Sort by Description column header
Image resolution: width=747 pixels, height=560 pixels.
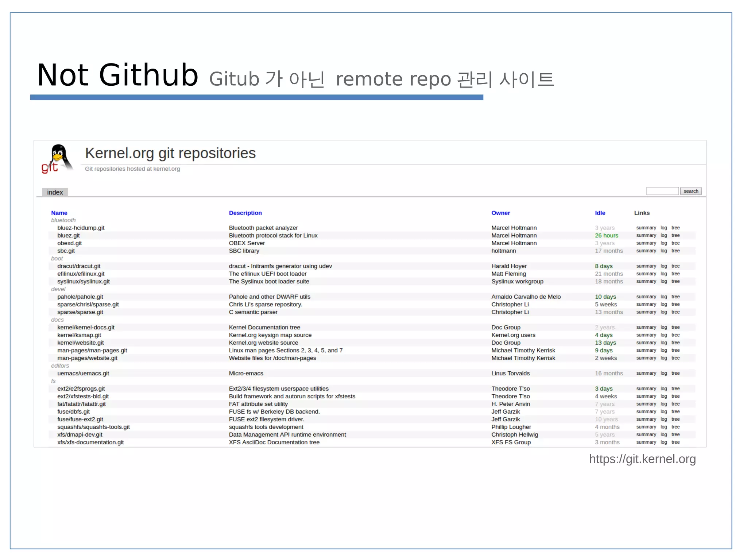point(245,213)
